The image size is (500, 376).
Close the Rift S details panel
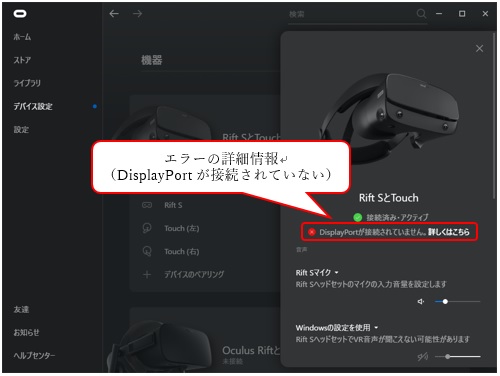479,49
